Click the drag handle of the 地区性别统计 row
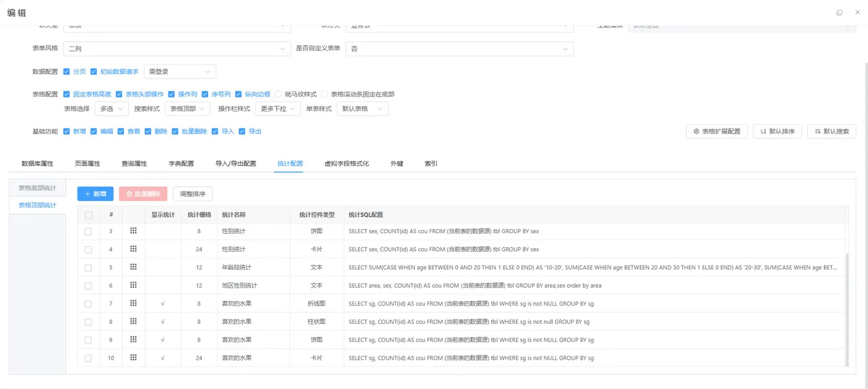This screenshot has width=868, height=389. [133, 285]
